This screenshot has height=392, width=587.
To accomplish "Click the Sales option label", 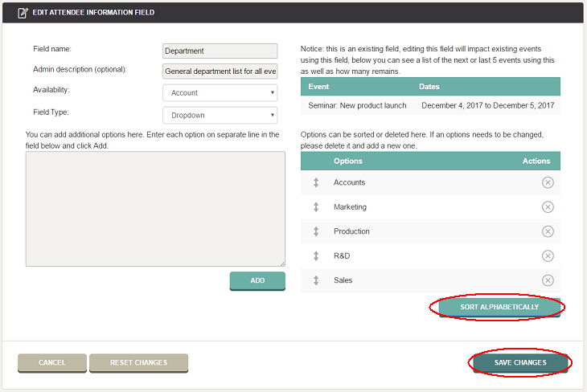I will pyautogui.click(x=343, y=280).
